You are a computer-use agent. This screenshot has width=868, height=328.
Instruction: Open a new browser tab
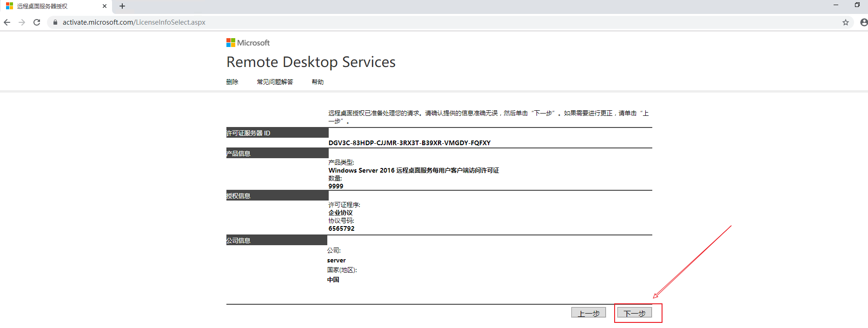(122, 6)
